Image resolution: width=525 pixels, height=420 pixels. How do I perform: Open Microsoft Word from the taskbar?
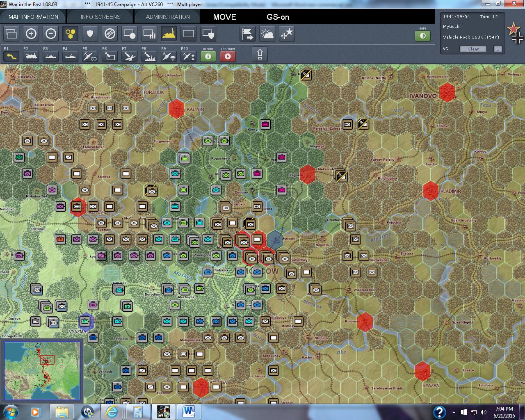coord(188,411)
